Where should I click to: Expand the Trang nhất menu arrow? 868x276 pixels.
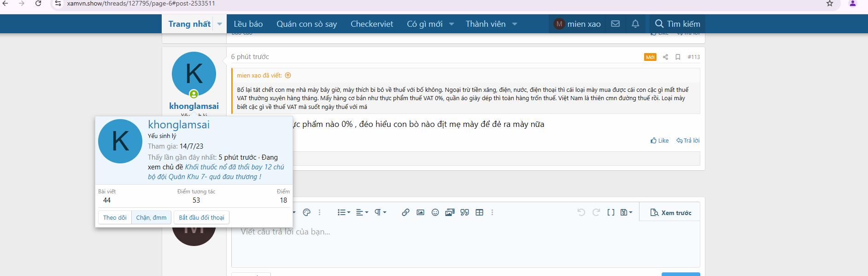tap(220, 24)
